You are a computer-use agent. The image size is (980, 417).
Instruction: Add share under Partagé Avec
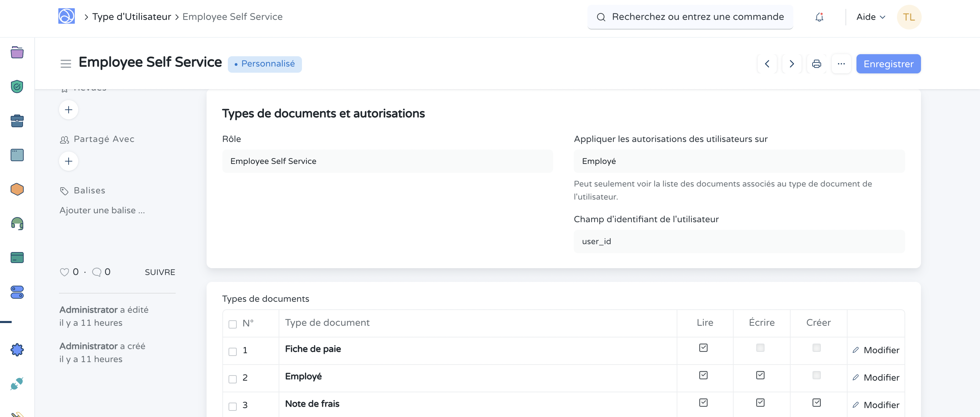[69, 161]
